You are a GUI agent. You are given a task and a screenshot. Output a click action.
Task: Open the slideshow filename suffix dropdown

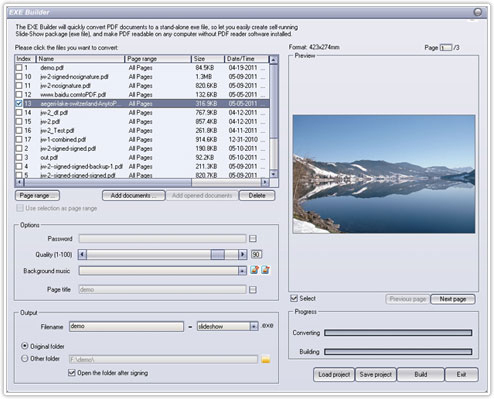point(254,326)
